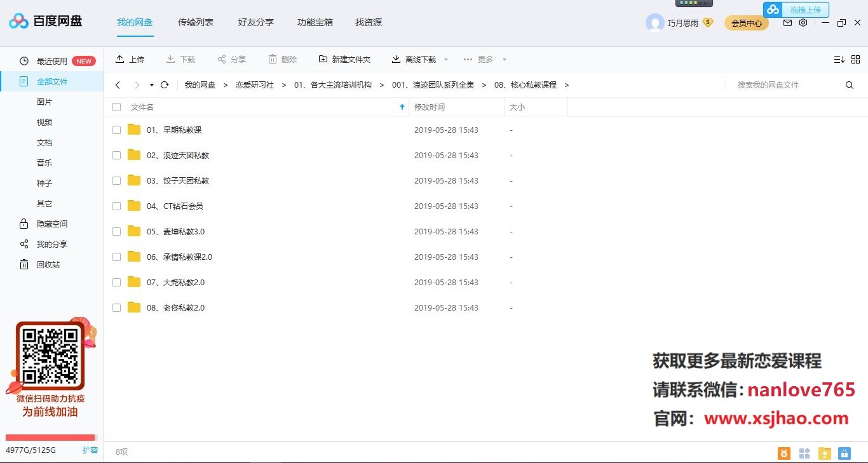Check the box for 08、老佟私教2.0

pyautogui.click(x=116, y=307)
